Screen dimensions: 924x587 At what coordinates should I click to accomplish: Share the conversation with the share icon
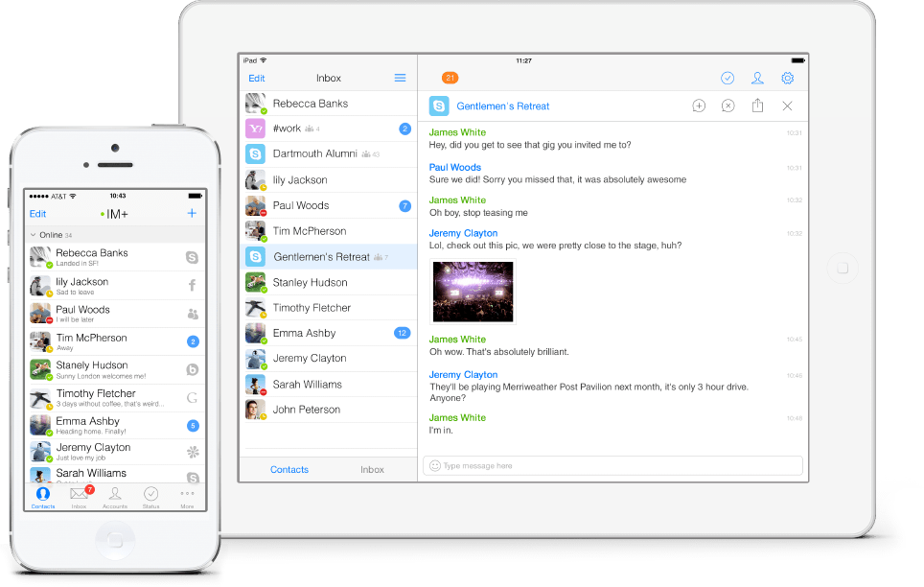pyautogui.click(x=757, y=106)
